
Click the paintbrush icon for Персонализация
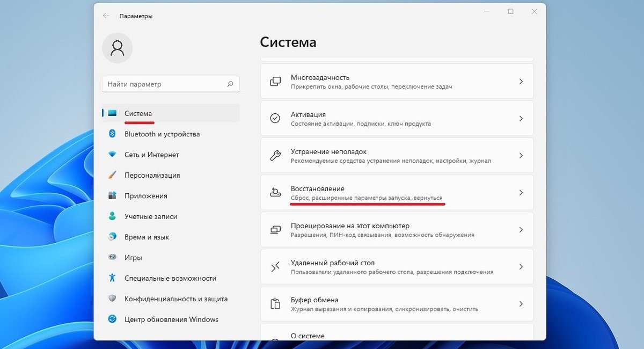112,175
